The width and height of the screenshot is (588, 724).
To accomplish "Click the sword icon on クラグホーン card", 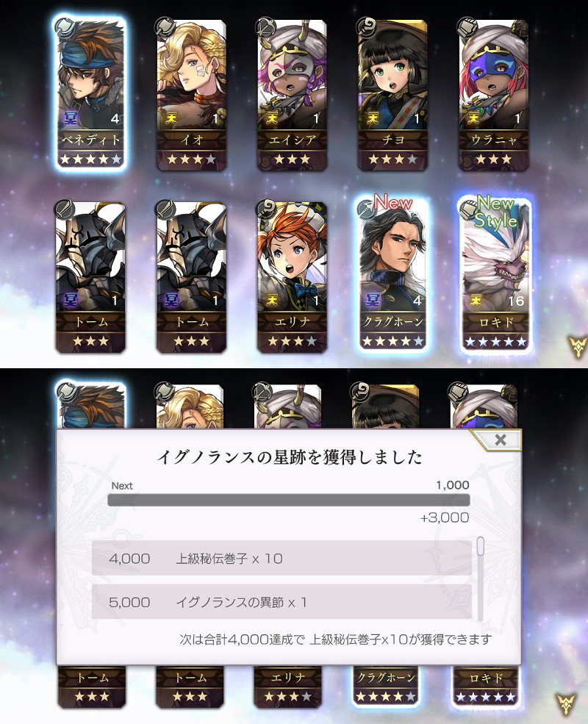I will (x=366, y=209).
